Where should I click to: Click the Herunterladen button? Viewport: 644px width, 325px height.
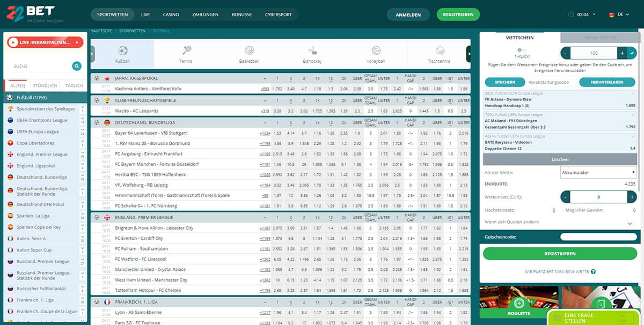[608, 82]
